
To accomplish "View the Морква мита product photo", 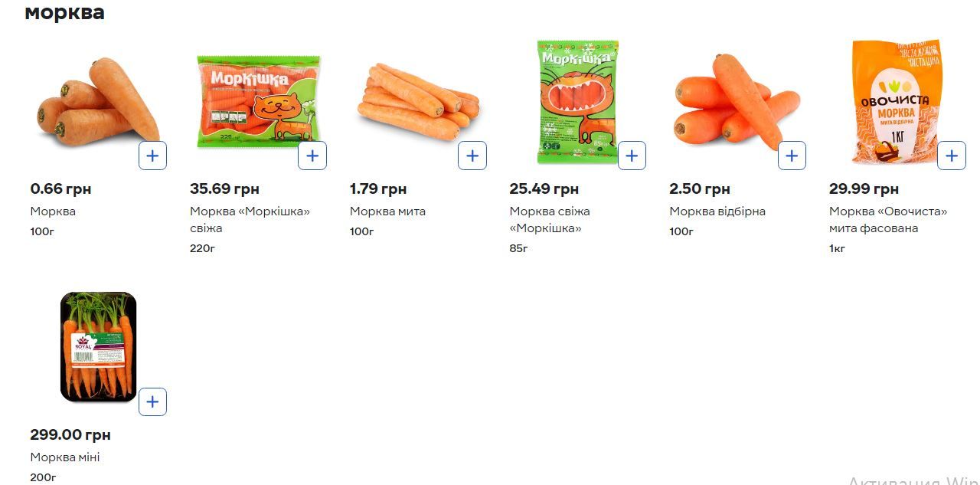I will pyautogui.click(x=417, y=102).
